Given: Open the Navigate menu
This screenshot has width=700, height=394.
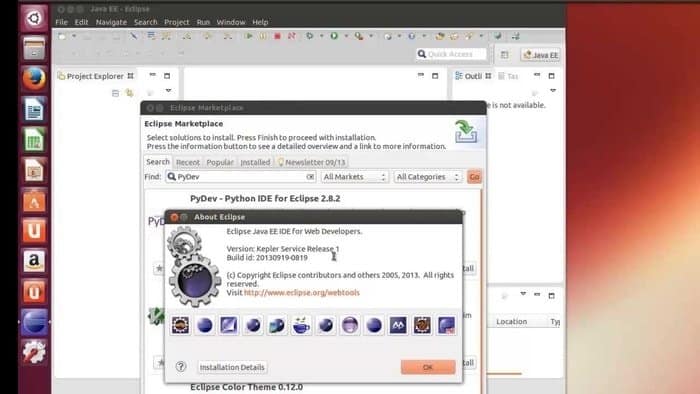Looking at the screenshot, I should (111, 22).
